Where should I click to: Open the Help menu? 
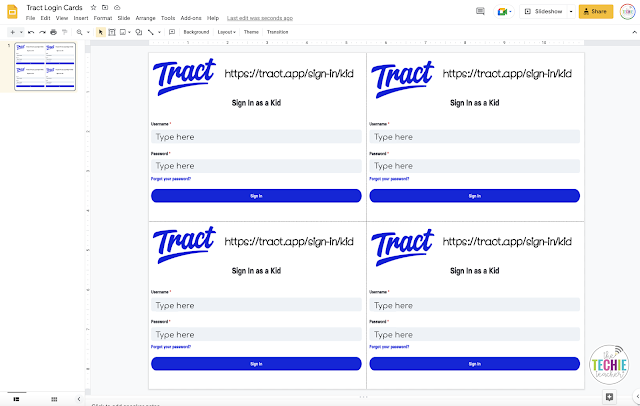point(213,18)
